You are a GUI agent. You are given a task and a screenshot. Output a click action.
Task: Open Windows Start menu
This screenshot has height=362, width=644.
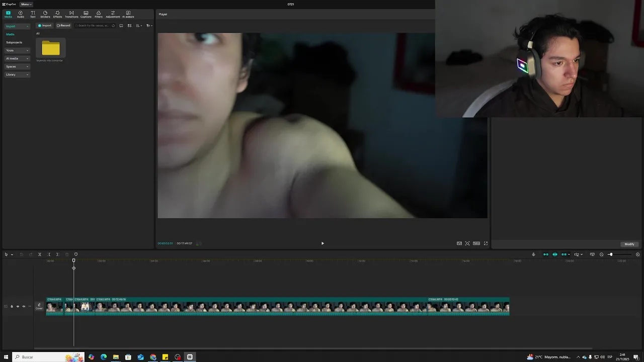pos(6,357)
